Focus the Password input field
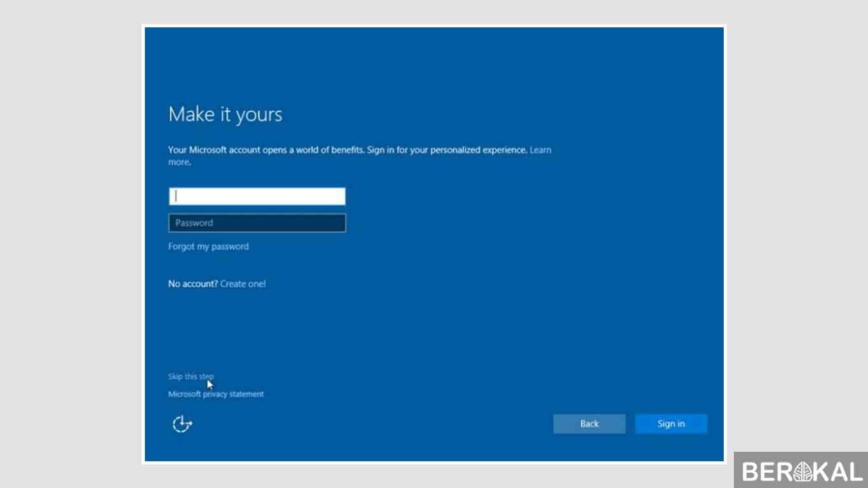 (x=257, y=223)
